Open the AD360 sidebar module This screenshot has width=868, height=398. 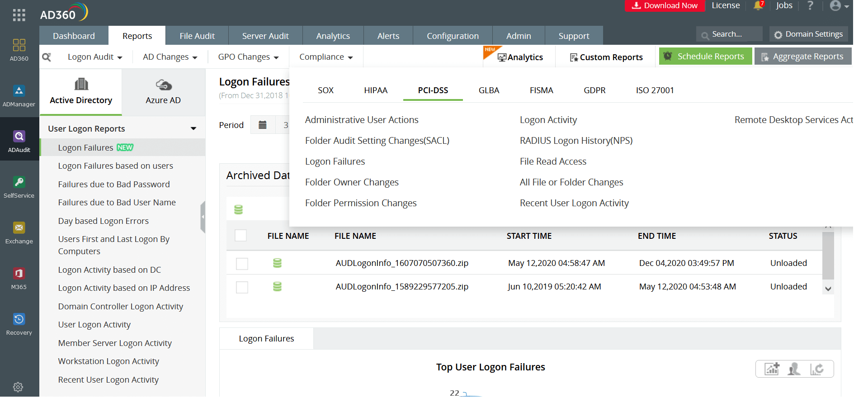(19, 50)
